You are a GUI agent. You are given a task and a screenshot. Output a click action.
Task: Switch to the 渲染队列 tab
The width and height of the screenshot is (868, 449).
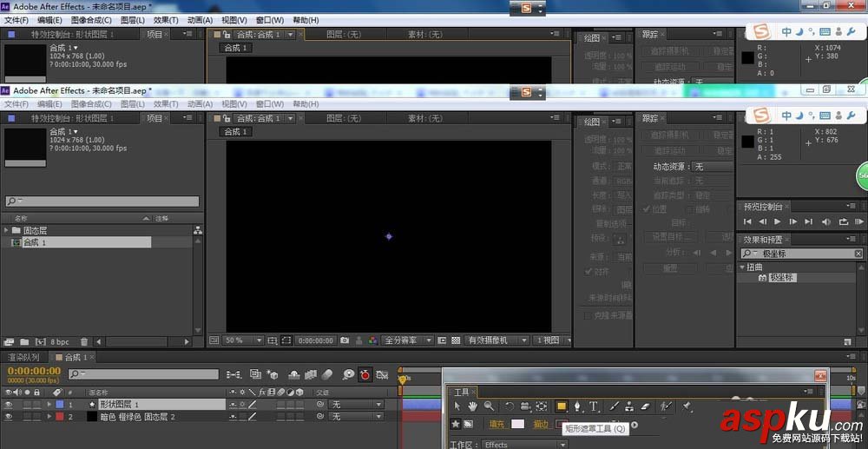(x=23, y=357)
